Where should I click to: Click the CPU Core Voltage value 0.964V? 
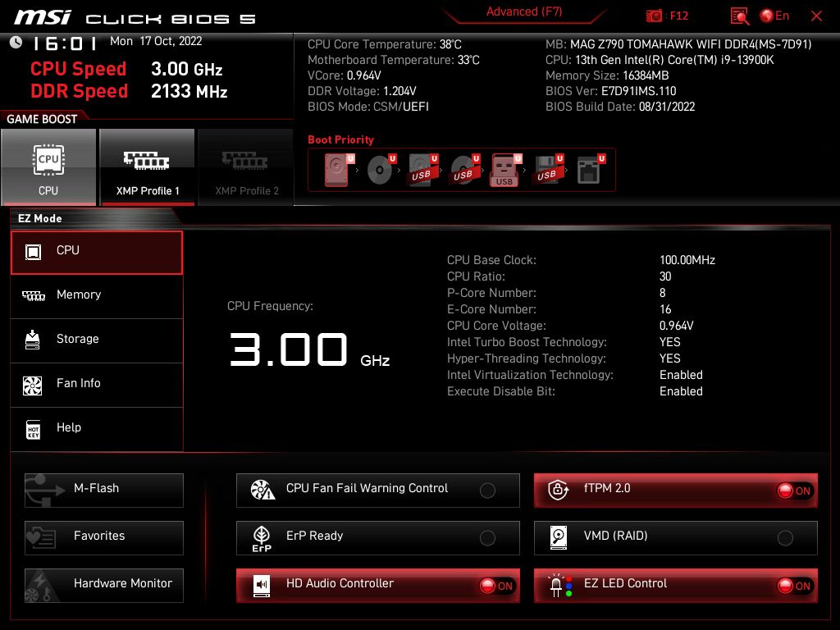point(677,326)
